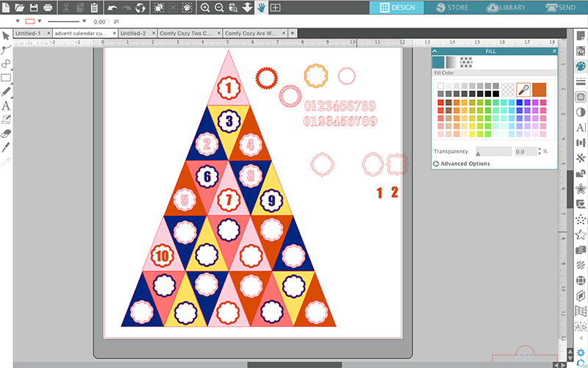The height and width of the screenshot is (368, 588).
Task: Open the Pix panel in the right sidebar
Action: [x=581, y=51]
